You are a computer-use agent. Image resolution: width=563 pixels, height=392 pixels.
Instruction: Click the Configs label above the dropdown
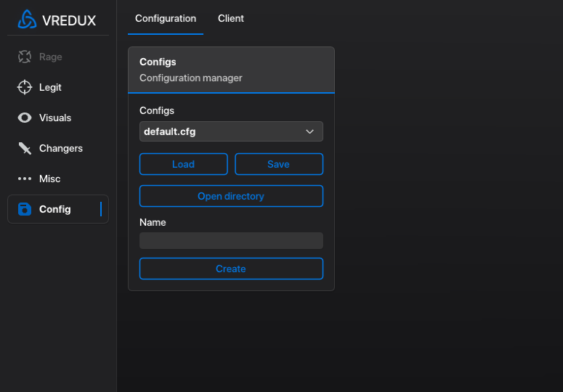(x=157, y=110)
